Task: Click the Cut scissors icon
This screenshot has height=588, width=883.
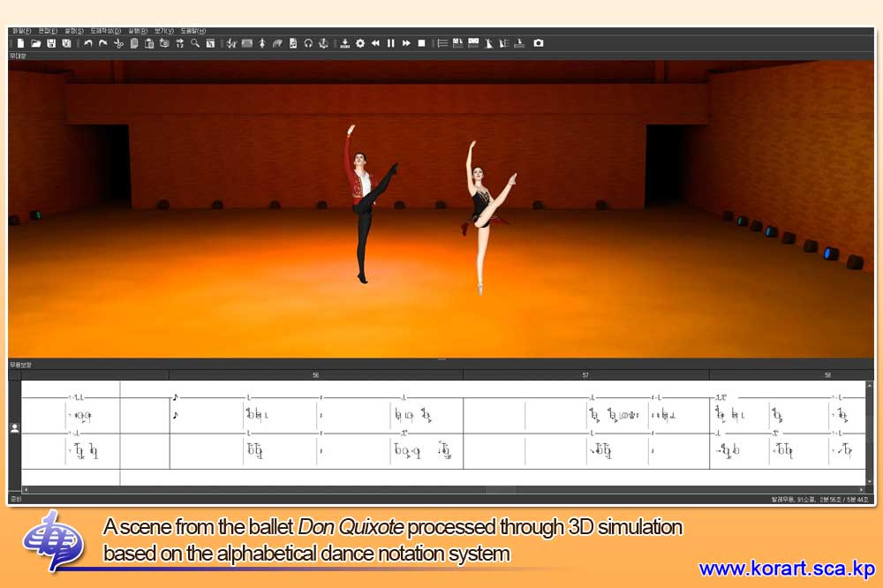Action: coord(118,43)
